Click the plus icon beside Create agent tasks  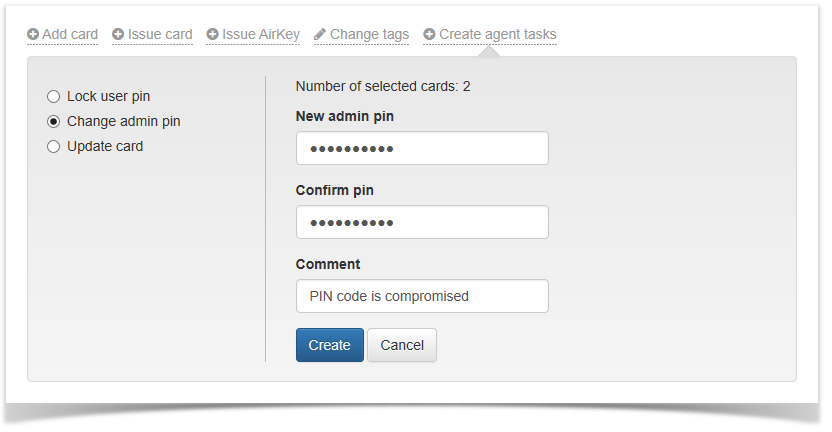[429, 35]
